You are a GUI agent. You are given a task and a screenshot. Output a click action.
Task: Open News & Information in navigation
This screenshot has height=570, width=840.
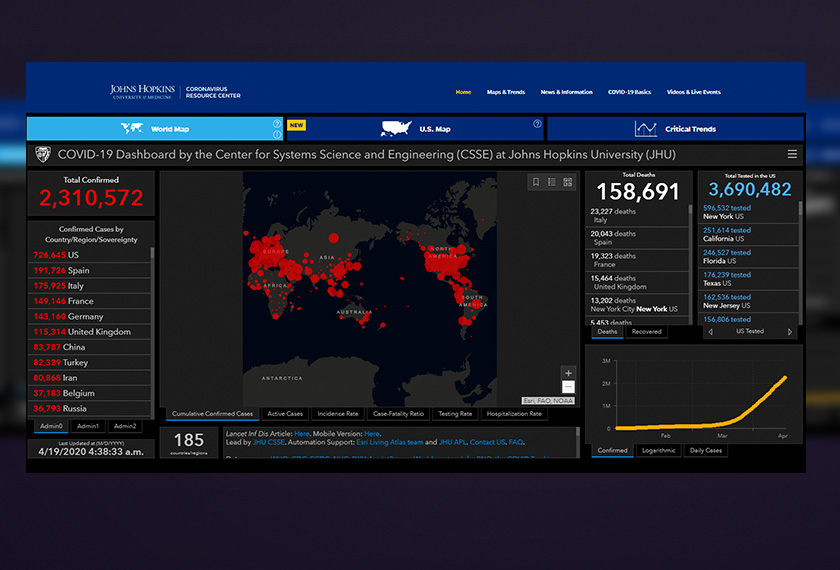(566, 92)
